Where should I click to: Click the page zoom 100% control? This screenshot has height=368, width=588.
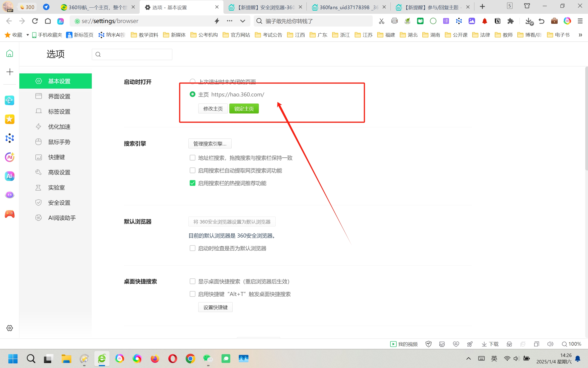click(571, 344)
